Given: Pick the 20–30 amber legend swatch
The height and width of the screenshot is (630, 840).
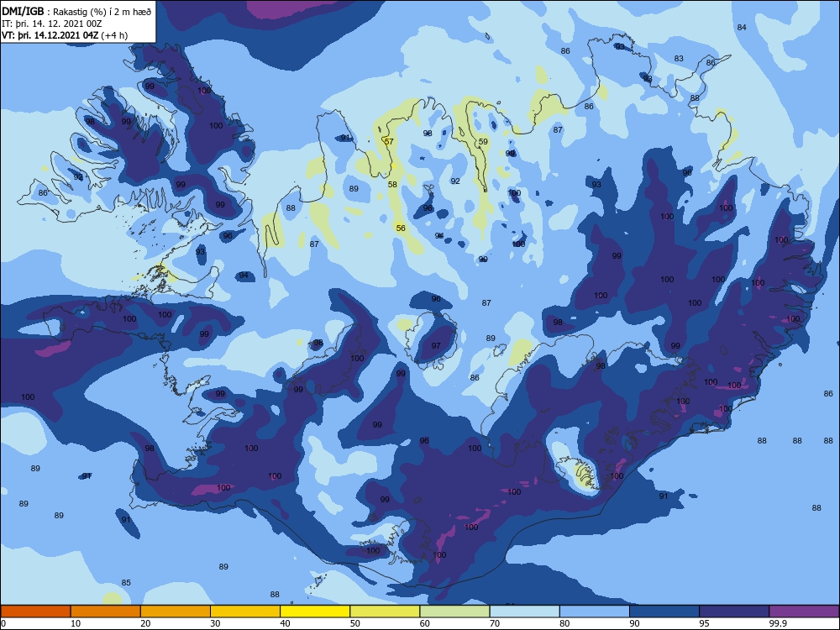Looking at the screenshot, I should click(x=176, y=612).
